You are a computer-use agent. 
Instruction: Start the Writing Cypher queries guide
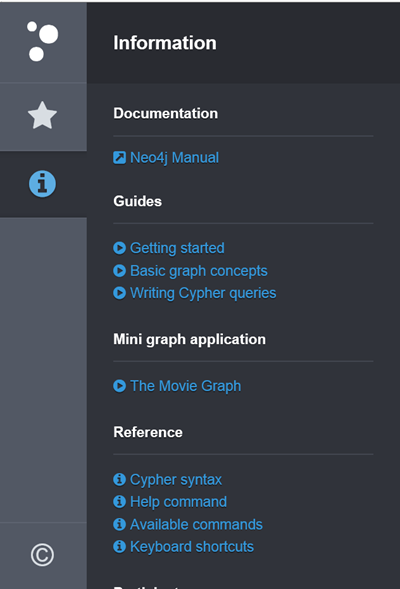tap(203, 293)
